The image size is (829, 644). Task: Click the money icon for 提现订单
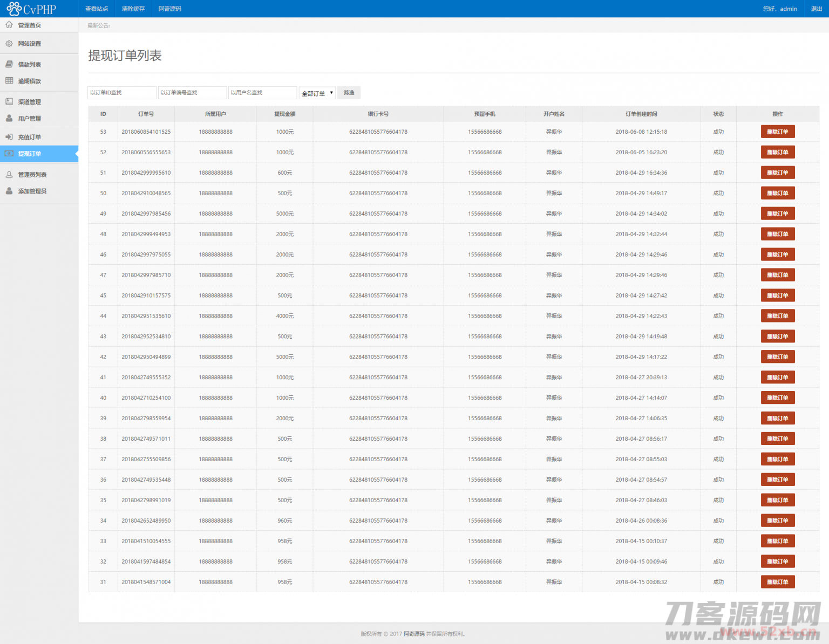click(x=9, y=154)
